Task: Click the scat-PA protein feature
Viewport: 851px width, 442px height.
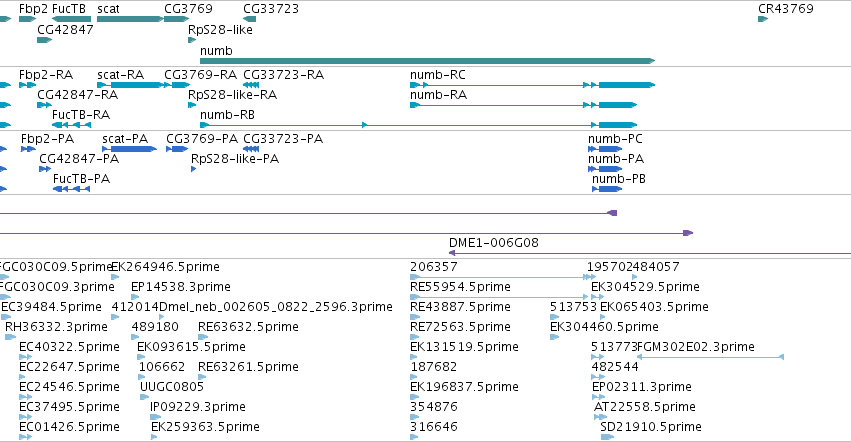Action: click(x=130, y=149)
